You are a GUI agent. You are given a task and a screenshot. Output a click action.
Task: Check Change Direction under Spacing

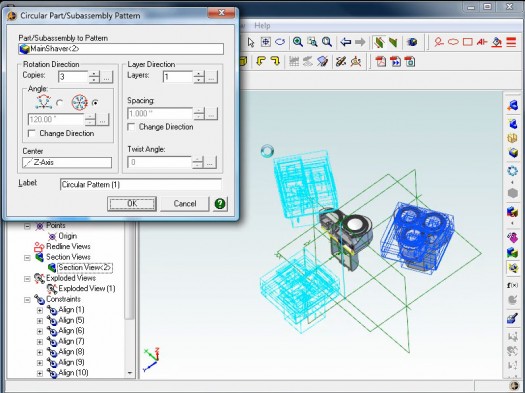(x=131, y=127)
